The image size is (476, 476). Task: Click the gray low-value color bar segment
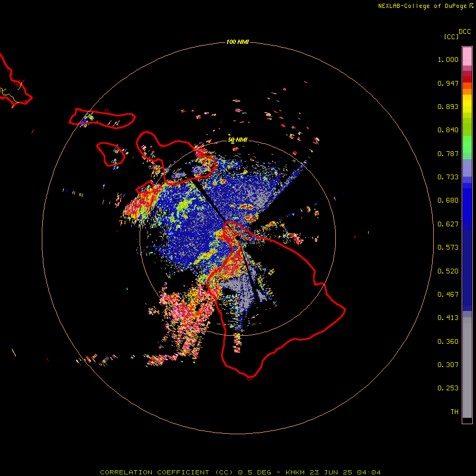coord(467,368)
